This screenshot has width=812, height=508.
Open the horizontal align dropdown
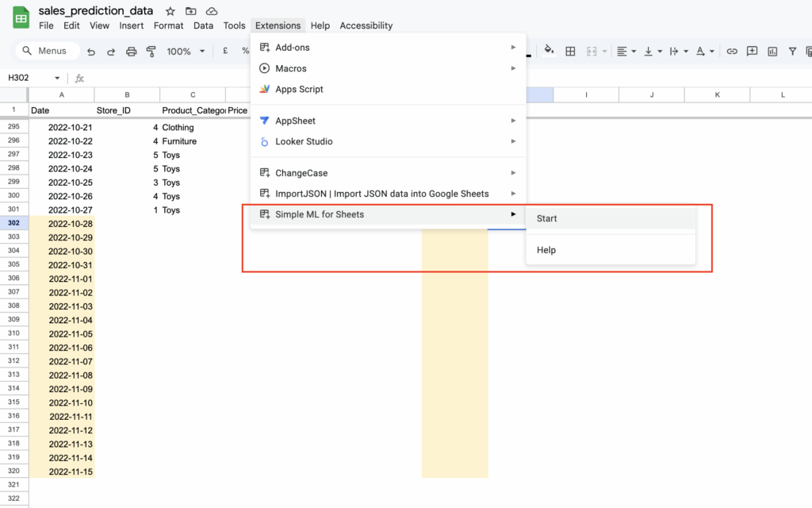(x=626, y=51)
